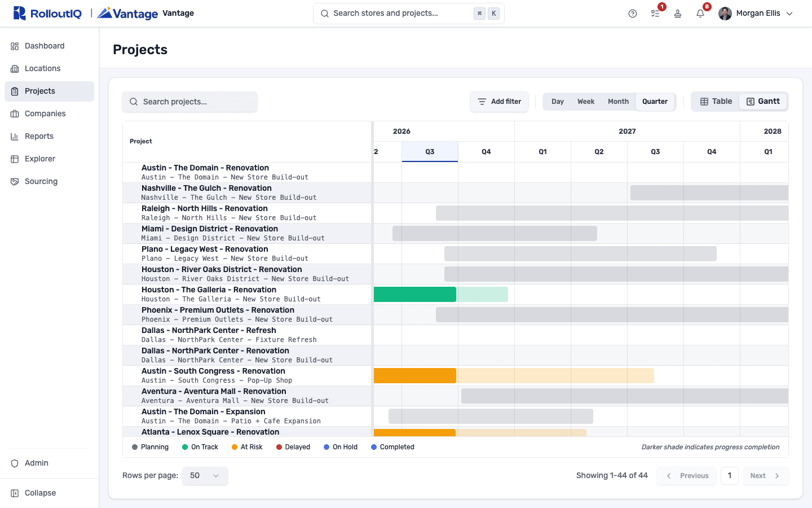Screen dimensions: 812x508
Task: Open Nashville - The Gulch - Renovation project
Action: pyautogui.click(x=206, y=189)
